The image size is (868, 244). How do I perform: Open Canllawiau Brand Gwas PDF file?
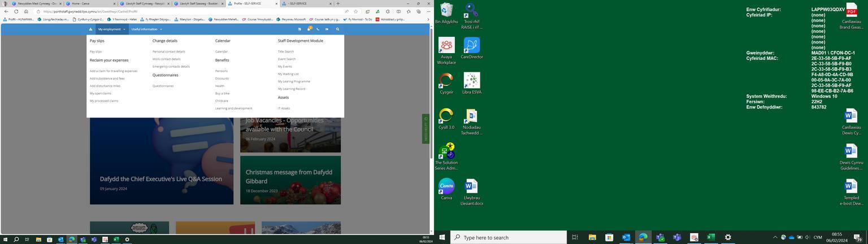(x=851, y=16)
